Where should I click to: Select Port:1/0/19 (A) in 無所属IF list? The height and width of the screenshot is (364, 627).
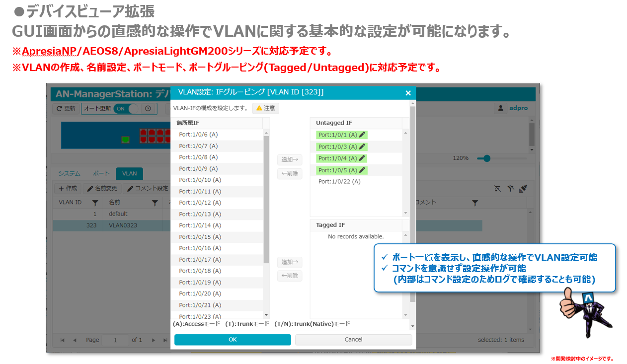[x=217, y=283]
